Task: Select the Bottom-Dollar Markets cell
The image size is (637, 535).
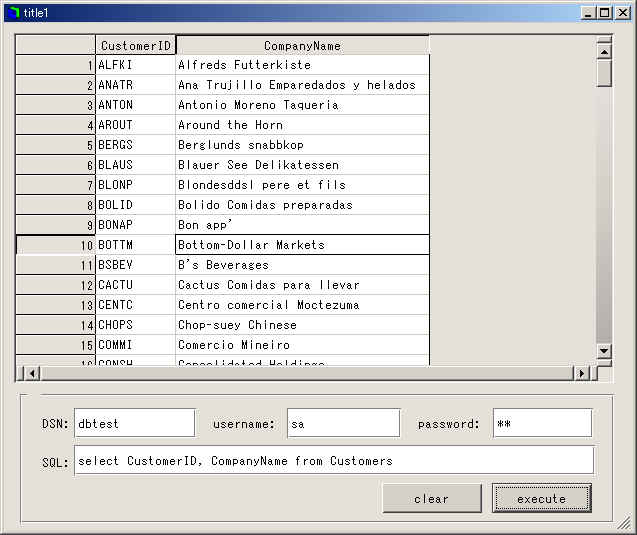Action: (302, 245)
